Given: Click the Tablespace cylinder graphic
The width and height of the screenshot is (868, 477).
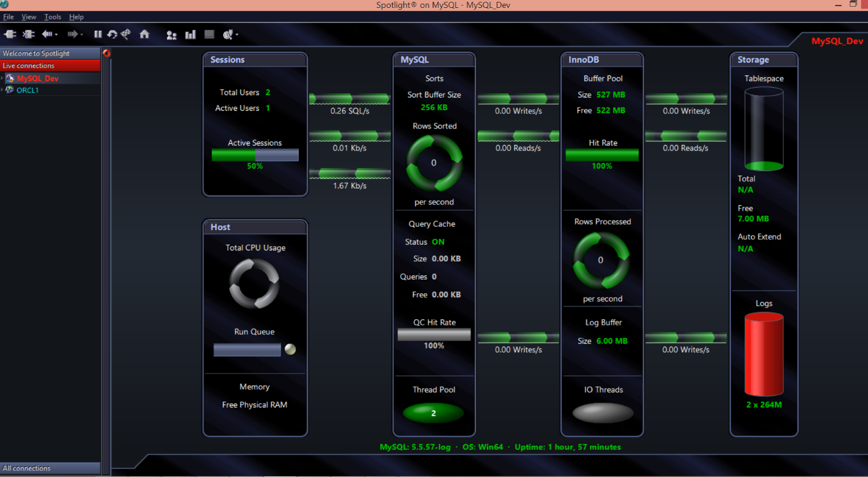Looking at the screenshot, I should (764, 129).
